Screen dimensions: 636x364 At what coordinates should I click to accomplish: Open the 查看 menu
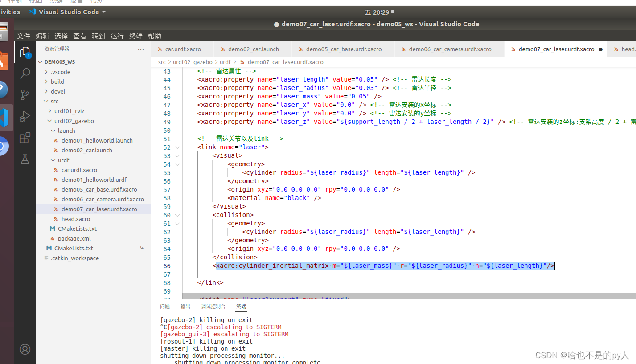80,36
